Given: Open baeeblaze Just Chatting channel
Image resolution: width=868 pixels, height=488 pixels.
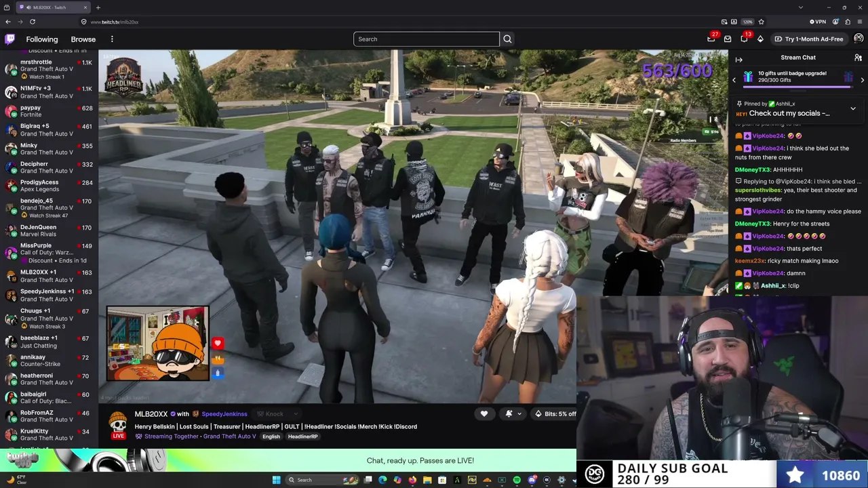Looking at the screenshot, I should coord(49,342).
